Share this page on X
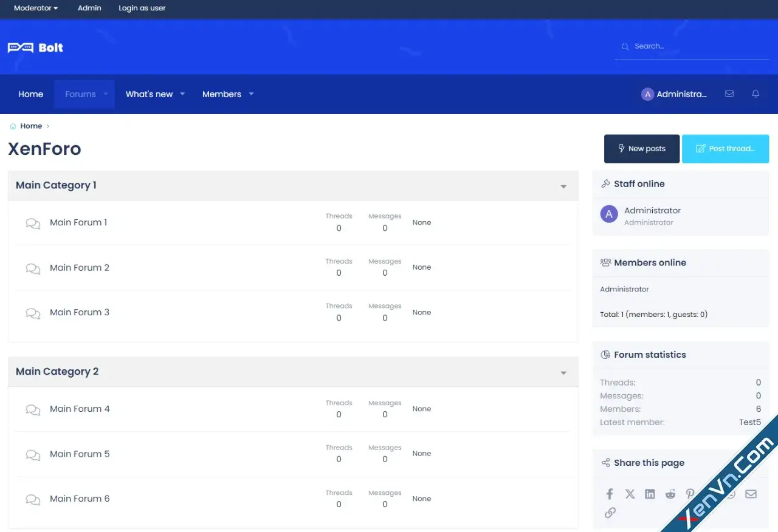The height and width of the screenshot is (532, 778). point(630,494)
